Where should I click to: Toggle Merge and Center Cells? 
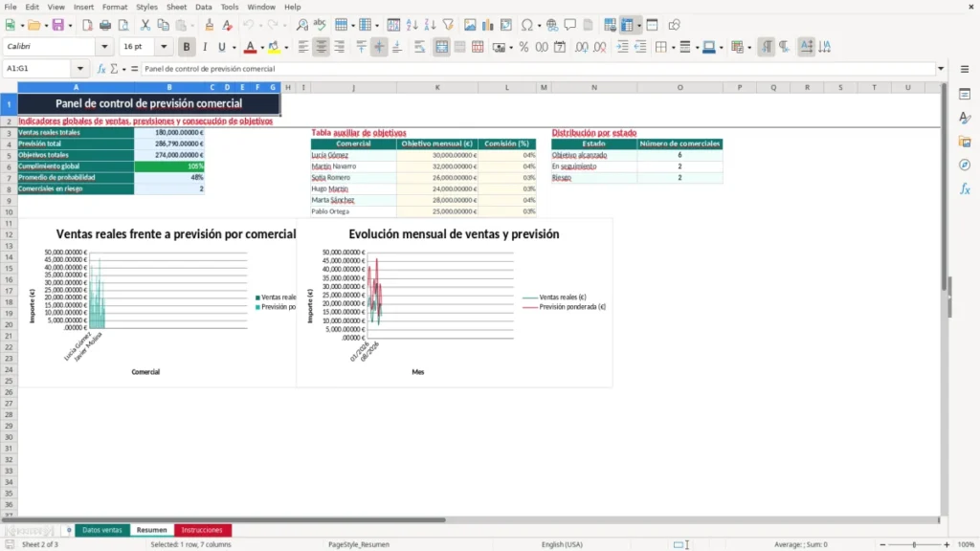coord(441,47)
